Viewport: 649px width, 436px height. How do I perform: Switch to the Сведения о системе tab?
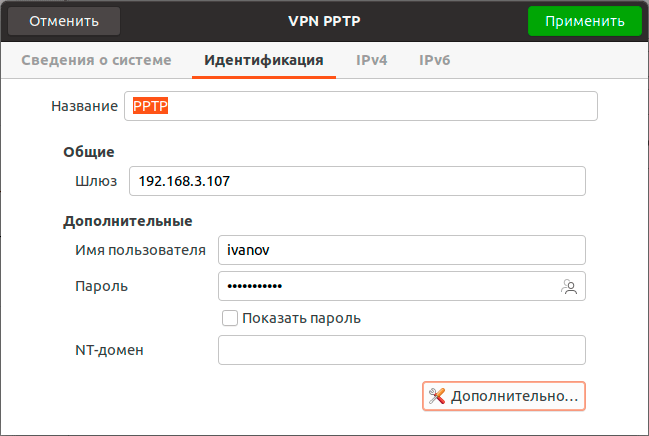coord(96,60)
